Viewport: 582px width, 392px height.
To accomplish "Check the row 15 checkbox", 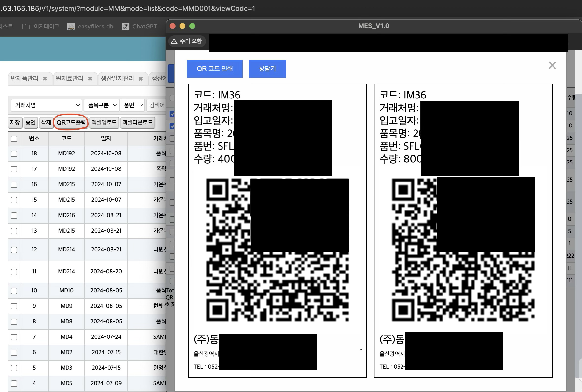I will (14, 200).
